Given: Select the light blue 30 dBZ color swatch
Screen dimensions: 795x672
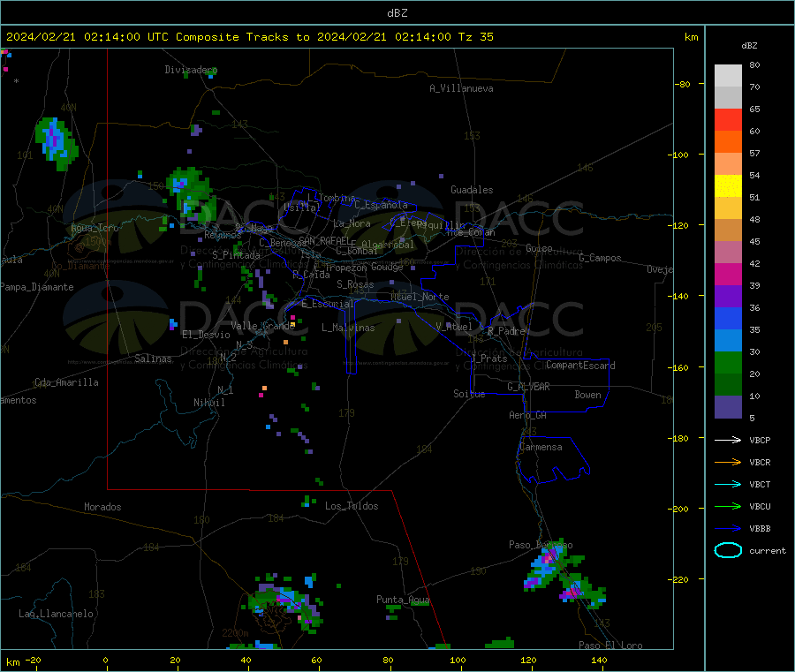Looking at the screenshot, I should (x=728, y=340).
